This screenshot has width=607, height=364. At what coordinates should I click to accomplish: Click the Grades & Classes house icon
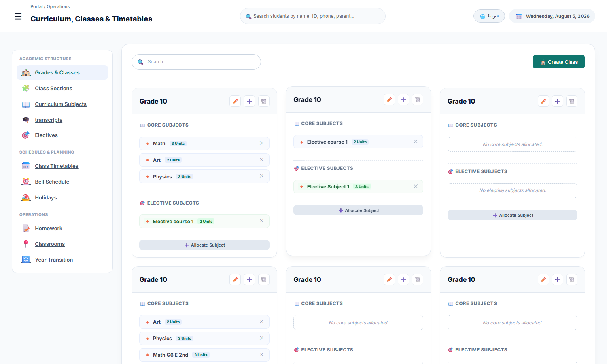[26, 72]
